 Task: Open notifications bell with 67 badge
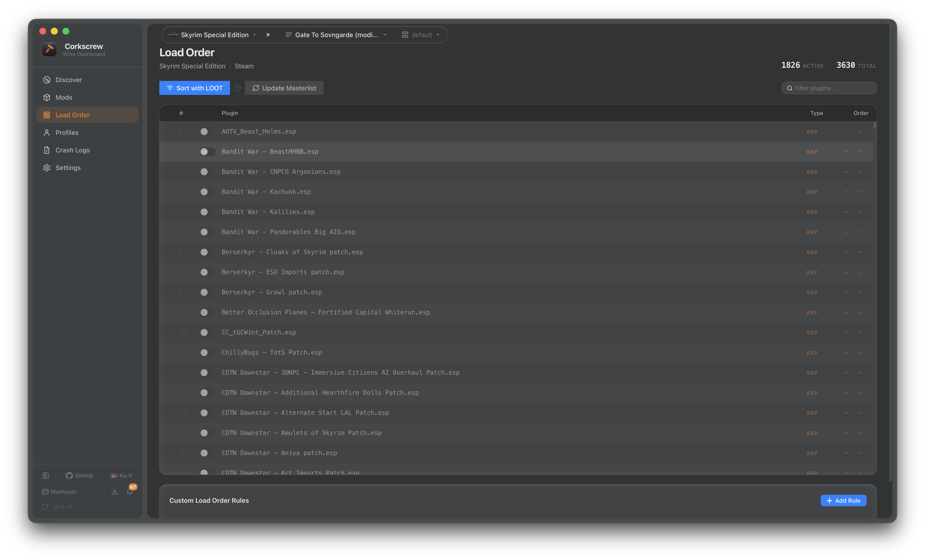130,491
